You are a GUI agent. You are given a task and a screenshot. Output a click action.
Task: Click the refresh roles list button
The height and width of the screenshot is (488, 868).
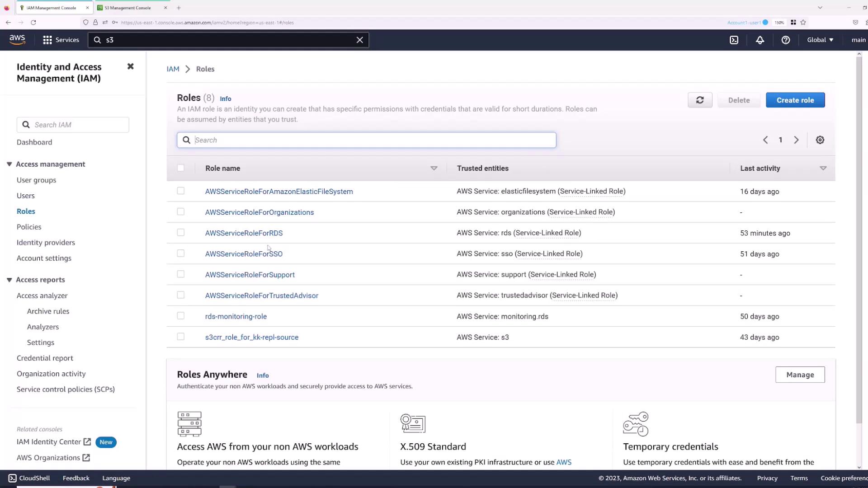(x=700, y=100)
